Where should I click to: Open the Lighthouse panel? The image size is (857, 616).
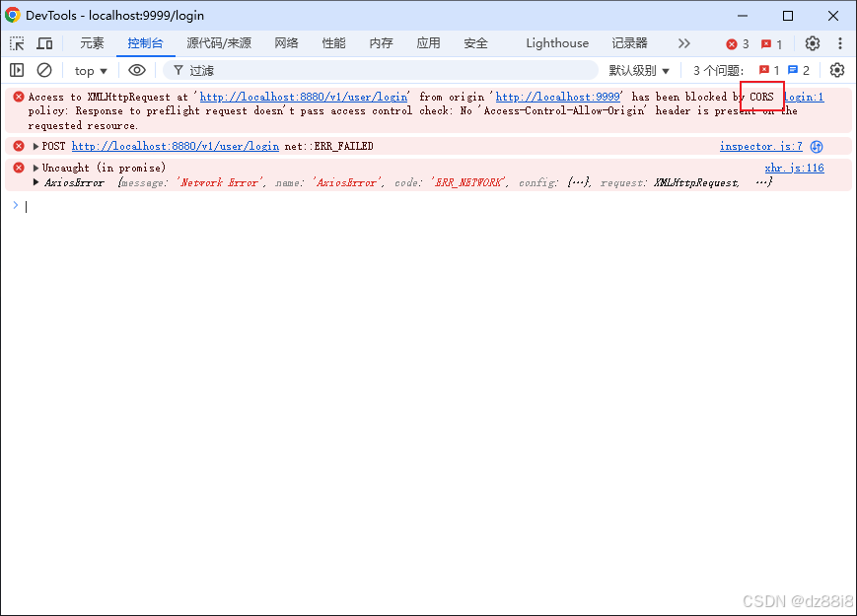[557, 43]
